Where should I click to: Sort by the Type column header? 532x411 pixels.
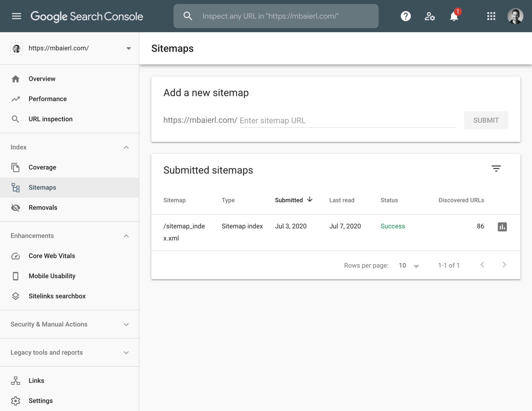point(228,200)
